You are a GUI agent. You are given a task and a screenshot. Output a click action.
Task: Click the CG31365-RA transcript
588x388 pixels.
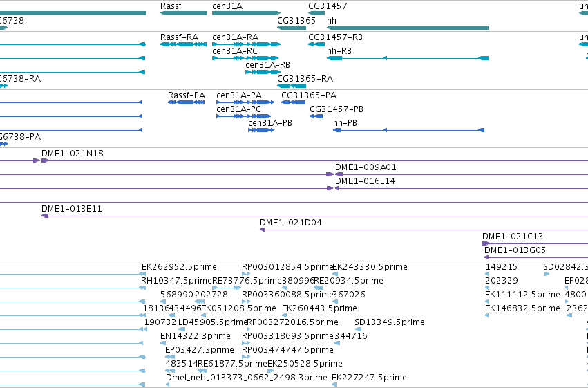(x=292, y=86)
